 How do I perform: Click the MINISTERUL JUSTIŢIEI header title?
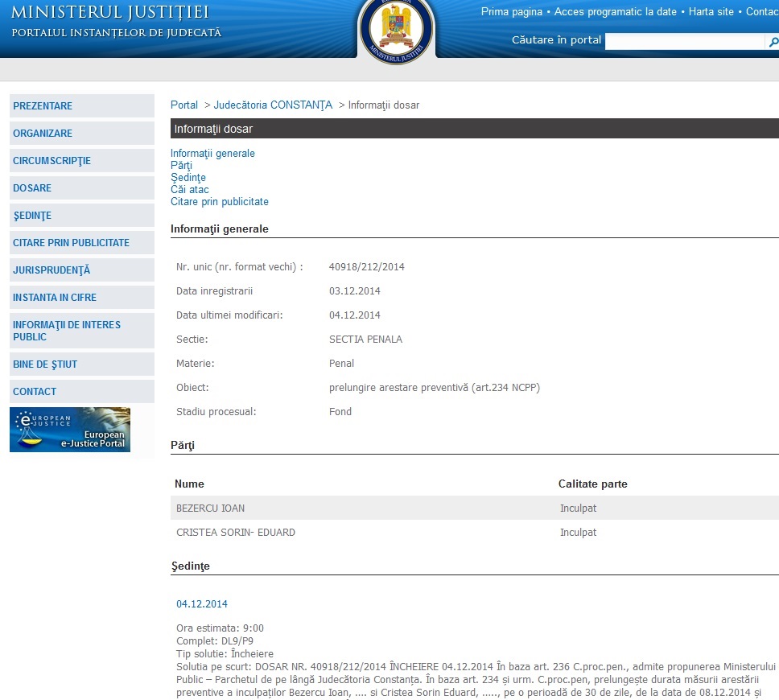(x=109, y=12)
